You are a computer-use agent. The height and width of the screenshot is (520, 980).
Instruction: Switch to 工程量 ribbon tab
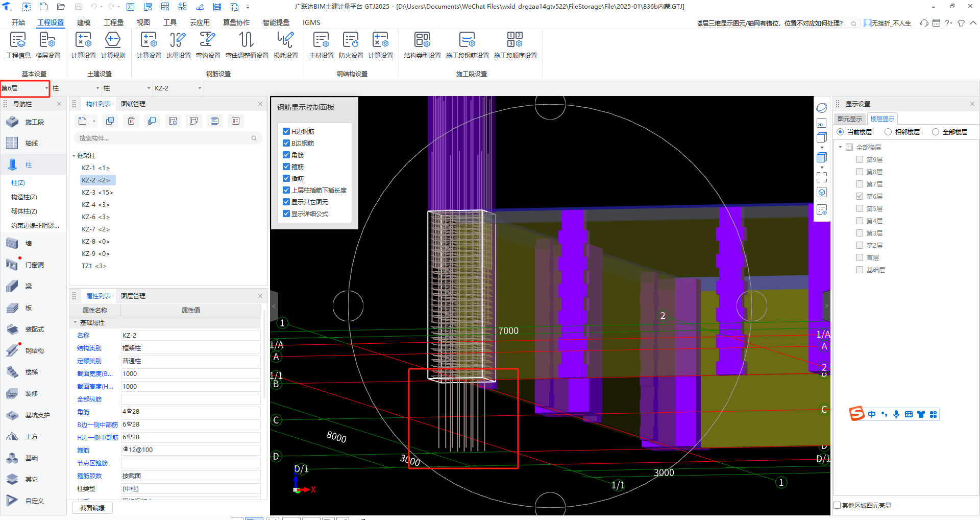pyautogui.click(x=113, y=22)
